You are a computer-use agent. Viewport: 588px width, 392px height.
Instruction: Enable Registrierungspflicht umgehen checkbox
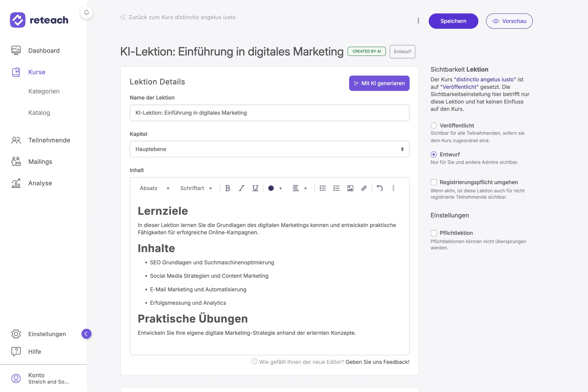[434, 182]
